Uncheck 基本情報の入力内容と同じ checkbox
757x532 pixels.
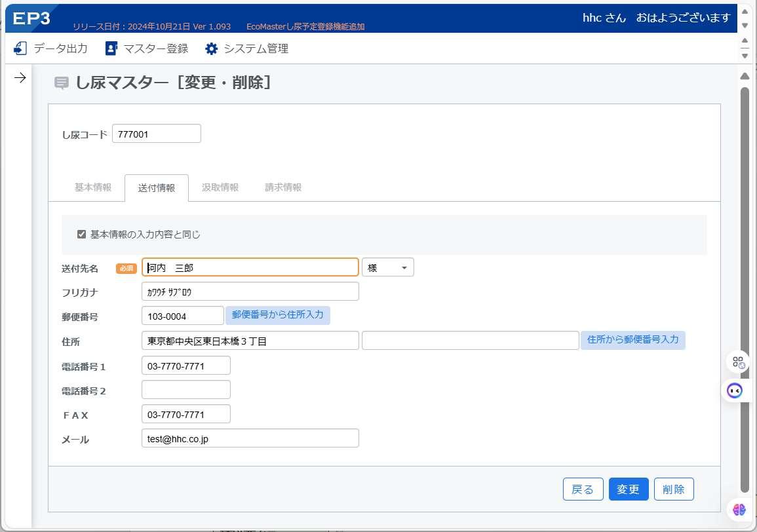coord(81,235)
